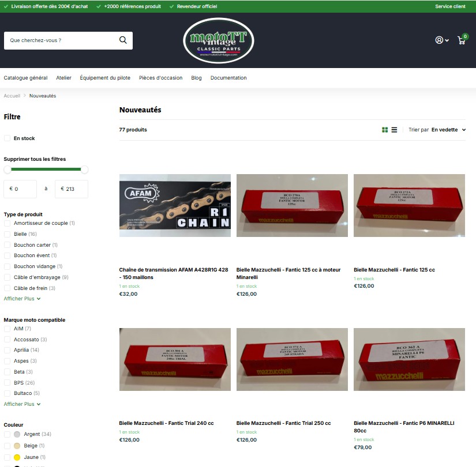Click the AFAM chain product thumbnail
The image size is (476, 467).
click(x=175, y=205)
